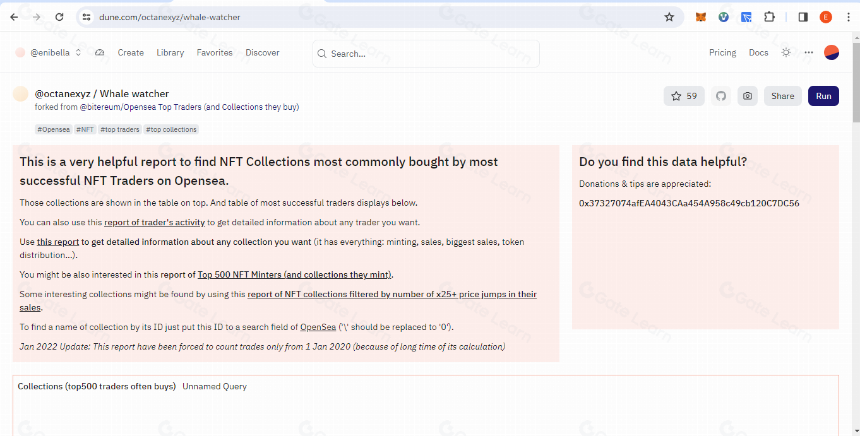The height and width of the screenshot is (436, 860).
Task: Focus the Dune search field
Action: 426,54
